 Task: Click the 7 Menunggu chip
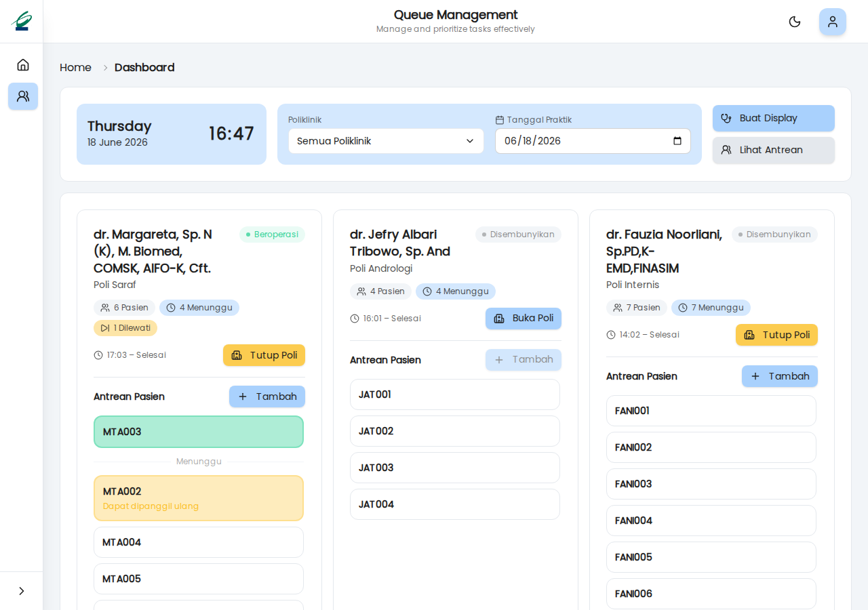point(711,308)
